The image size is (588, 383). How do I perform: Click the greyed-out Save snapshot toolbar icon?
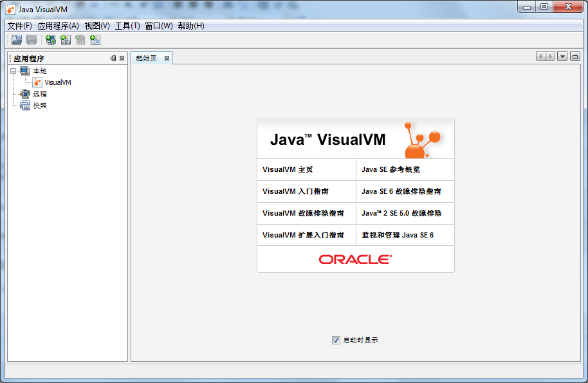(32, 40)
